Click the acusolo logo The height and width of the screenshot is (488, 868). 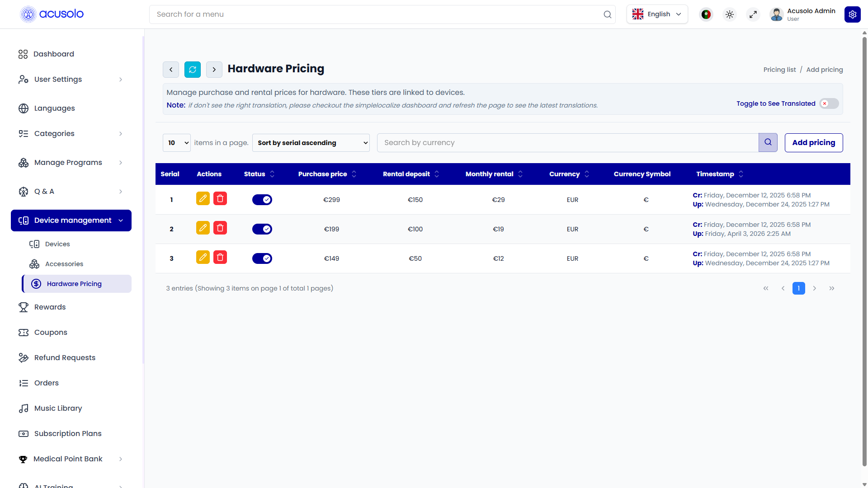pyautogui.click(x=52, y=14)
